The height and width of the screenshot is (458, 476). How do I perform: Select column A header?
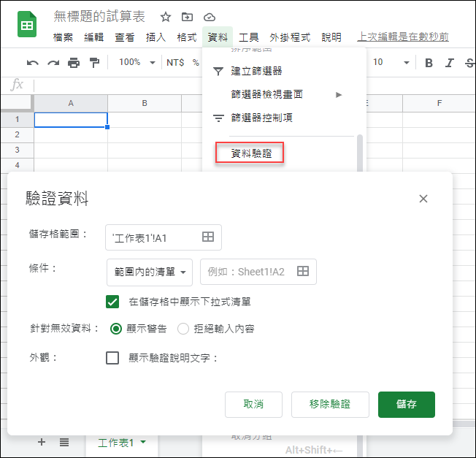click(71, 103)
